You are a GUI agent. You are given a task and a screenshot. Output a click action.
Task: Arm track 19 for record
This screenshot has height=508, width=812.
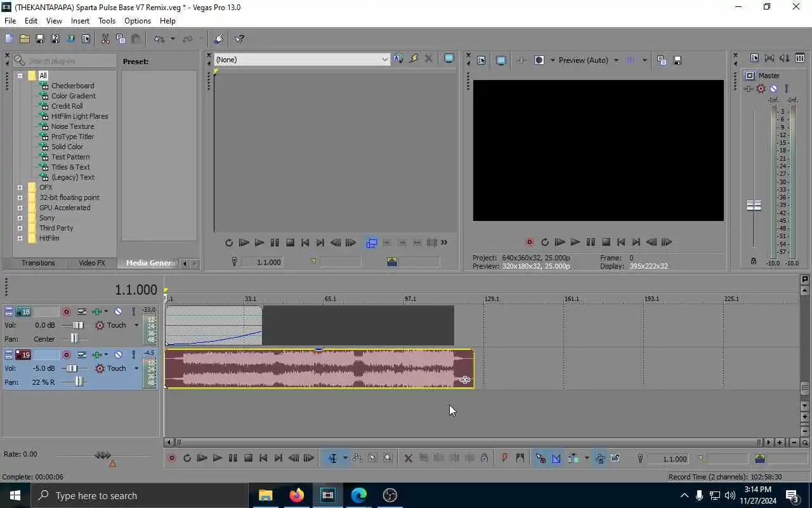[66, 355]
